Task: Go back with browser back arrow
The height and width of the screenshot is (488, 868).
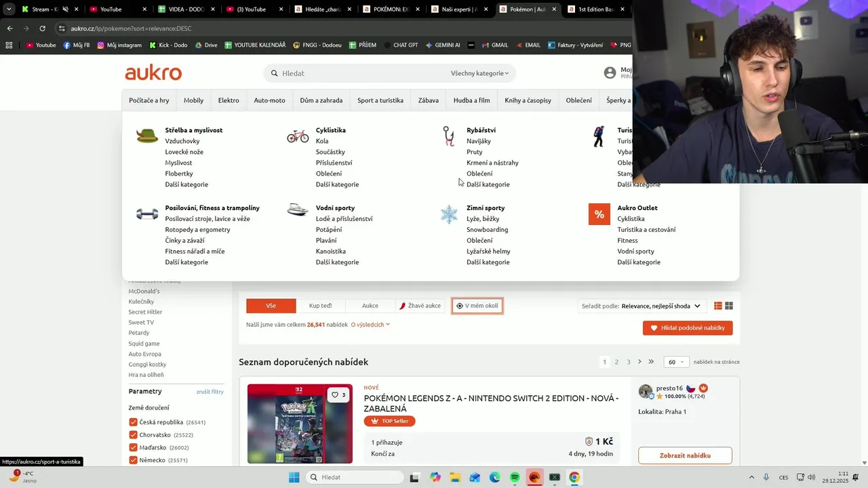Action: pos(9,28)
